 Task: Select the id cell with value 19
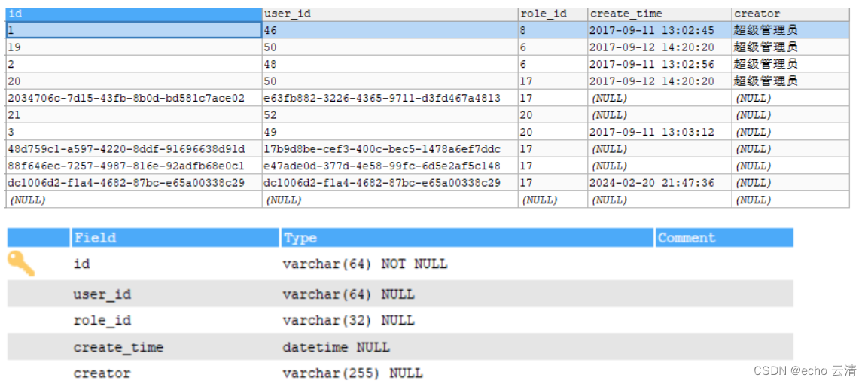[x=133, y=47]
